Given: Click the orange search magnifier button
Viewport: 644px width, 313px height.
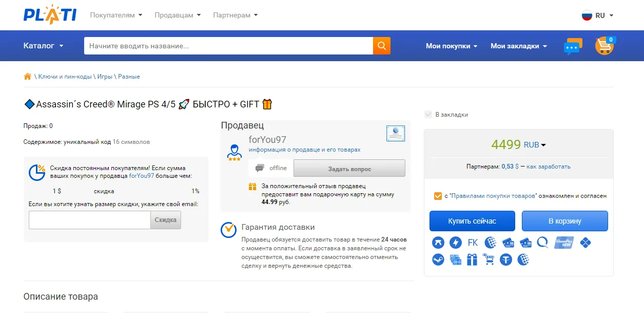Looking at the screenshot, I should coord(381,46).
